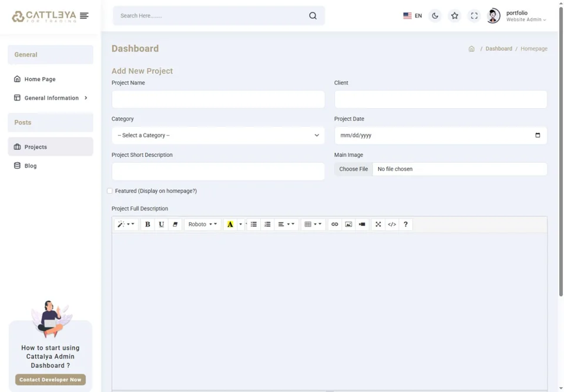564x392 pixels.
Task: Insert a hyperlink in the editor
Action: point(334,225)
